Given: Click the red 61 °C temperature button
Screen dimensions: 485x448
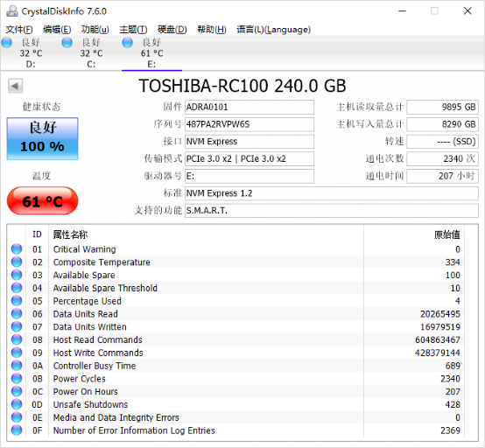Looking at the screenshot, I should (42, 201).
